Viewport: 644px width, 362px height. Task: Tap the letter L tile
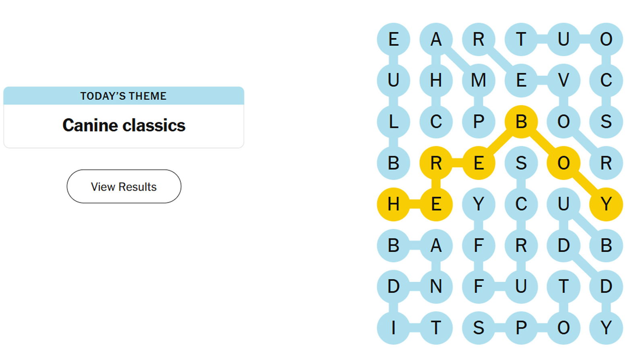coord(393,121)
